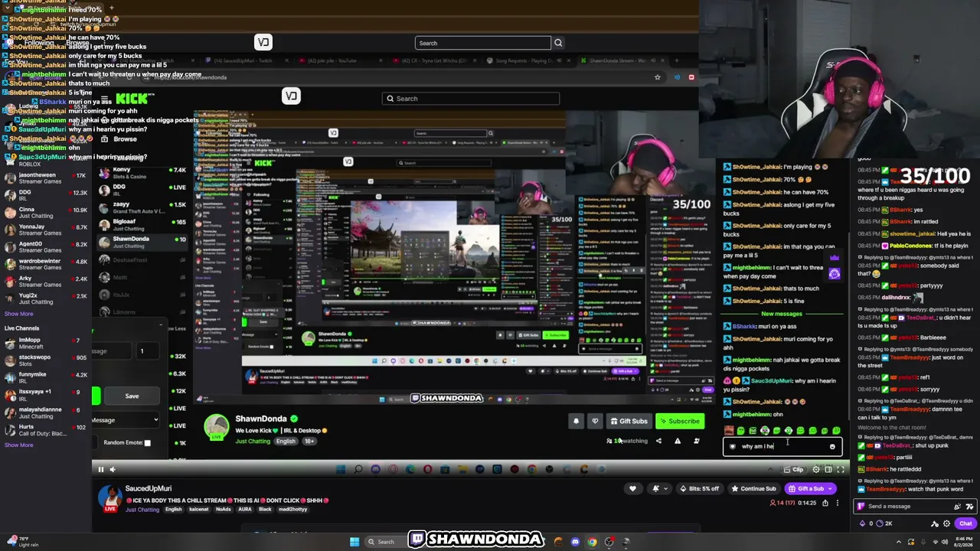Viewport: 980px width, 551px height.
Task: Expand Show More under Yugi2x
Action: (x=18, y=314)
